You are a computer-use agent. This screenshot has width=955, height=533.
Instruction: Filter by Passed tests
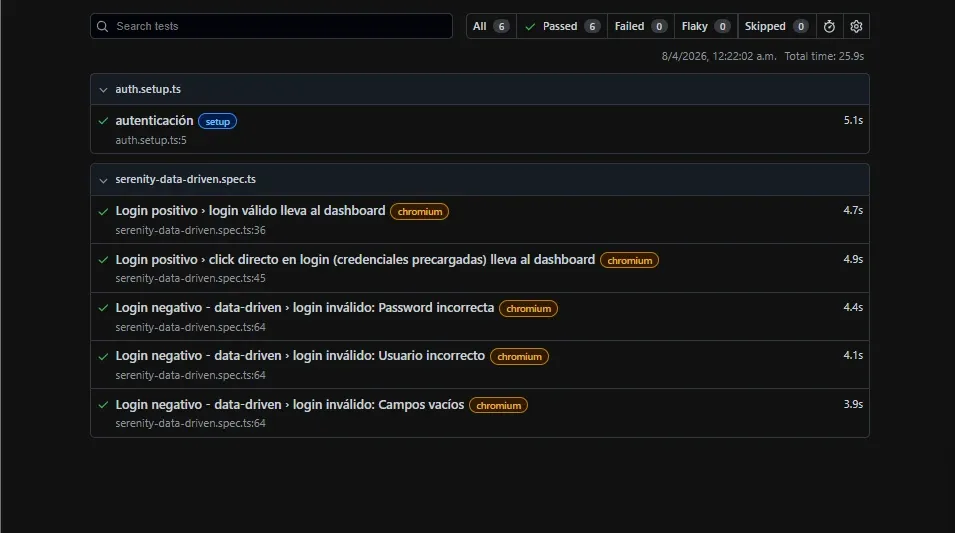562,26
